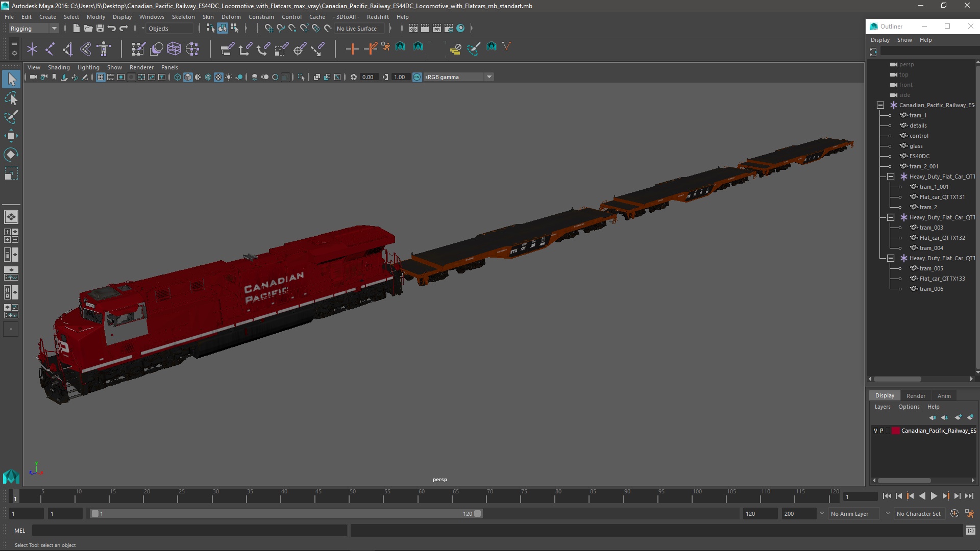The width and height of the screenshot is (980, 551).
Task: Click the Point Constraint shelf icon
Action: (245, 49)
